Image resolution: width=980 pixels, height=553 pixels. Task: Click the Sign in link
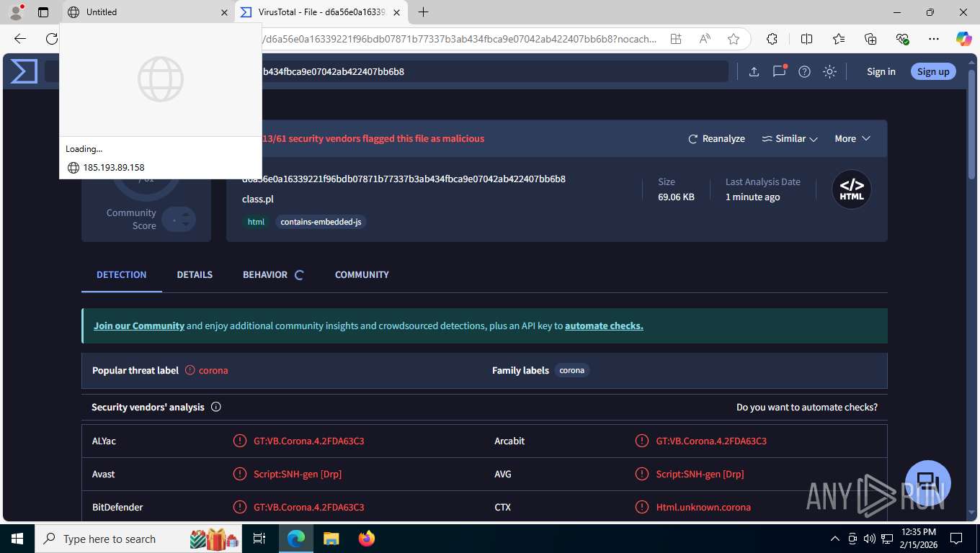point(881,71)
